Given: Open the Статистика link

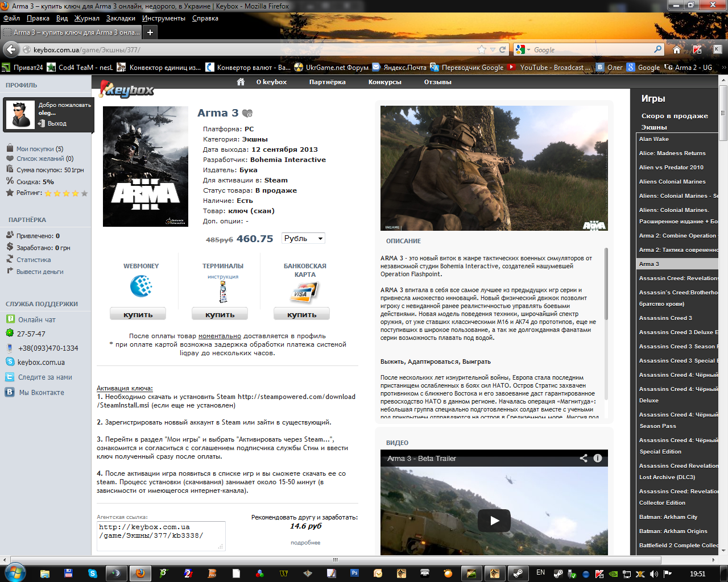Looking at the screenshot, I should click(x=34, y=260).
